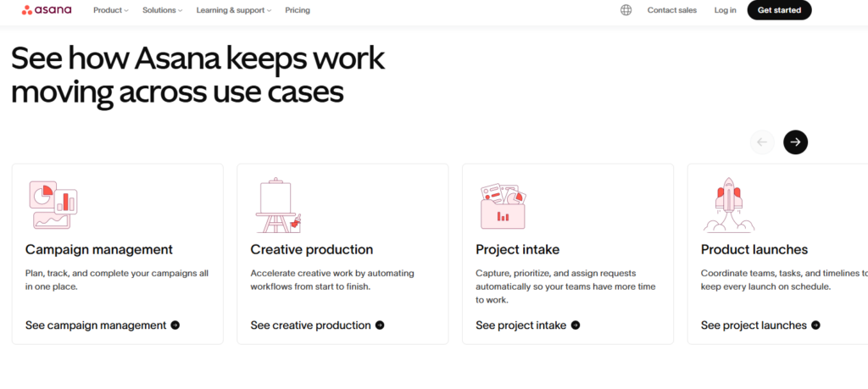
Task: Click the page headline about use cases
Action: [x=198, y=75]
